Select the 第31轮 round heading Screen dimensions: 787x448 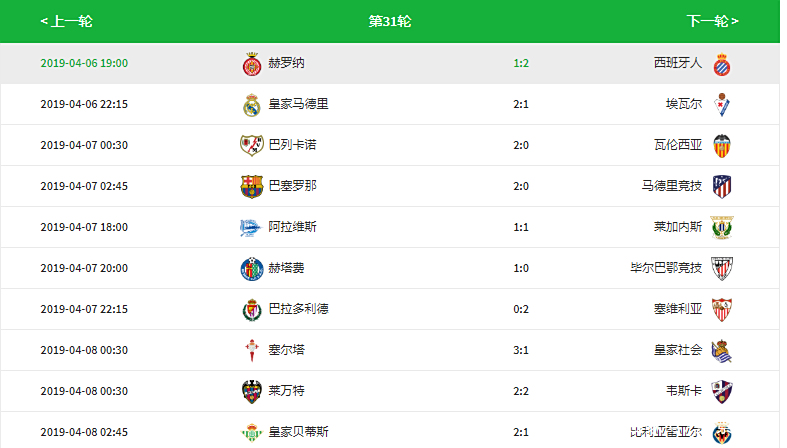click(389, 21)
